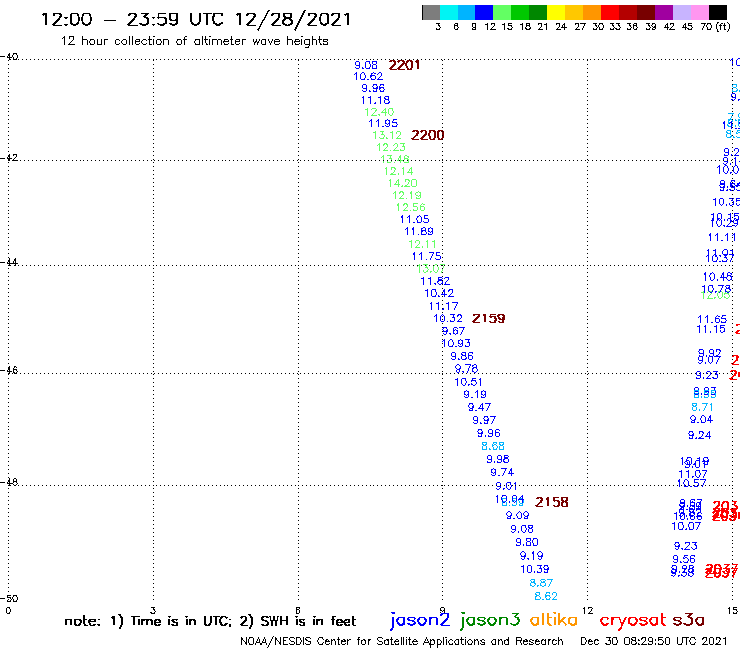740x650 pixels.
Task: Click the red 'cryosat' legend label
Action: 633,620
